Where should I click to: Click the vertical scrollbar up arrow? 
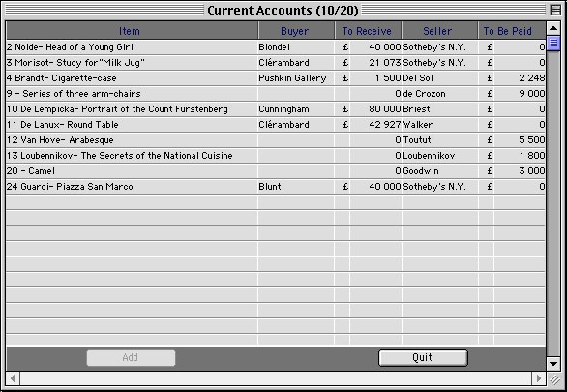point(553,28)
